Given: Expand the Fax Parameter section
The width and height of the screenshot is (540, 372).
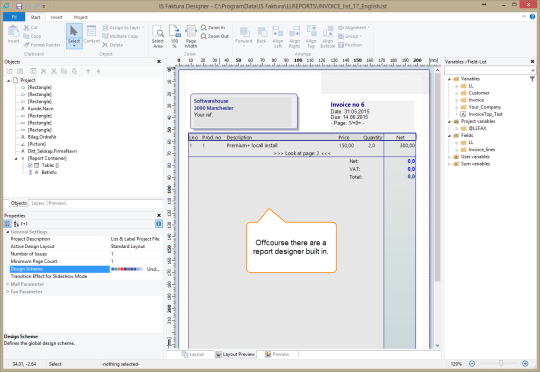Looking at the screenshot, I should coord(8,291).
